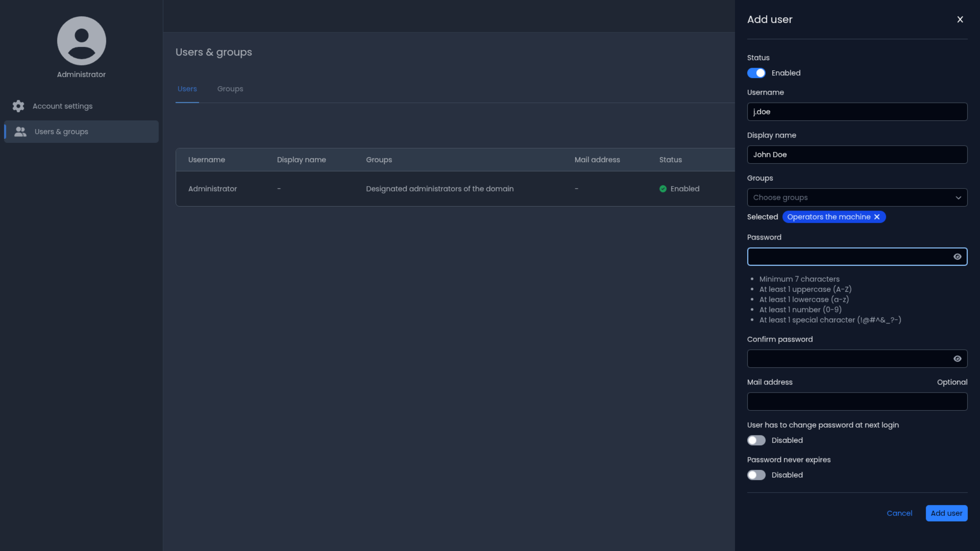Reveal the Confirm password field contents

coord(957,359)
